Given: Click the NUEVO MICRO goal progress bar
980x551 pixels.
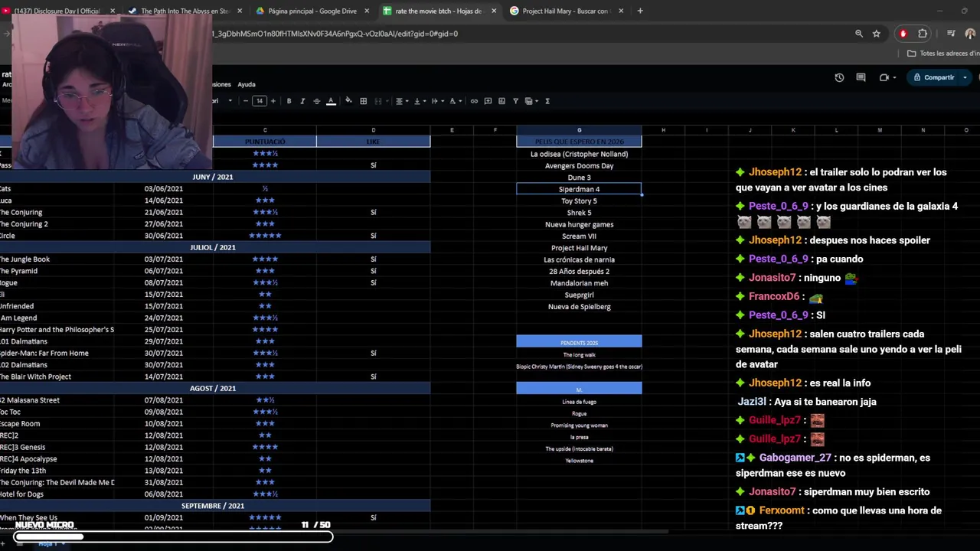Looking at the screenshot, I should pyautogui.click(x=174, y=536).
